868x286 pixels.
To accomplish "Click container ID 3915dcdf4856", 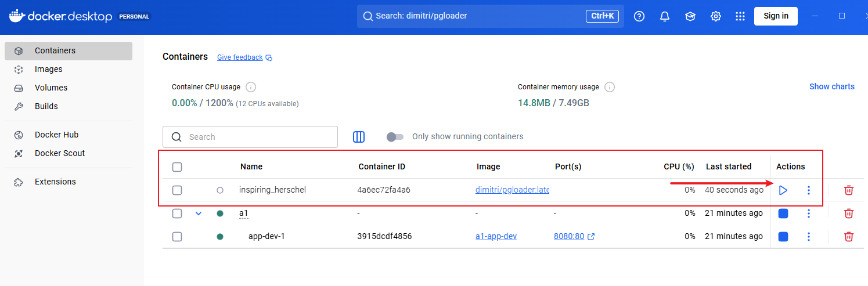I will [384, 236].
